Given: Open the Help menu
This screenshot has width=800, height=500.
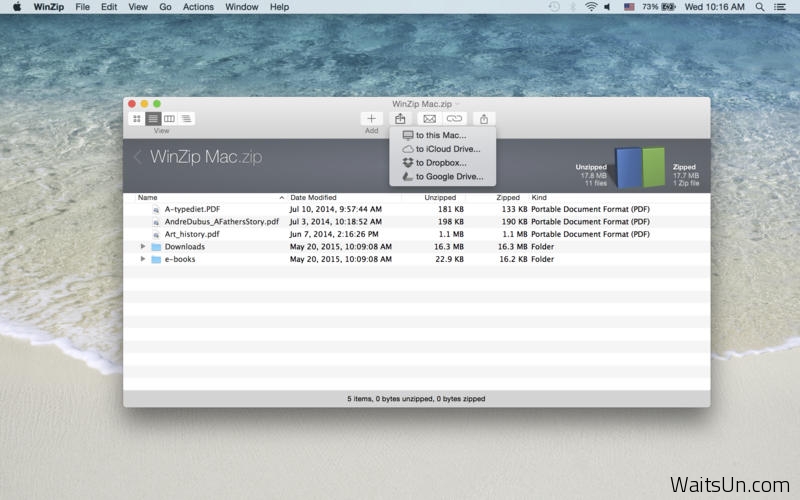Looking at the screenshot, I should point(279,7).
